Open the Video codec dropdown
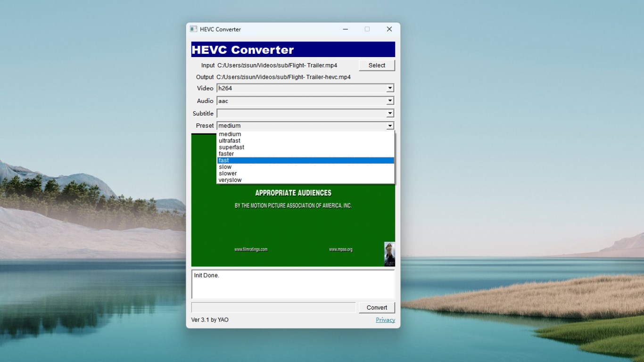644x362 pixels. [x=389, y=88]
